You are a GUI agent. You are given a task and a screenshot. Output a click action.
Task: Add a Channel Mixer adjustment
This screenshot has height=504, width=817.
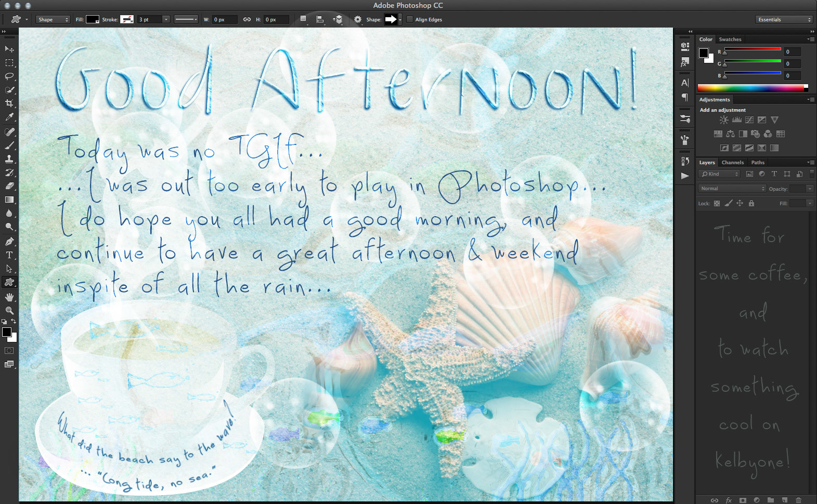point(768,134)
